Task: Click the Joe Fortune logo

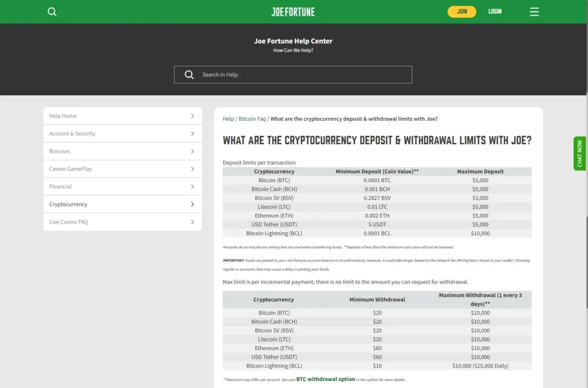Action: point(293,11)
